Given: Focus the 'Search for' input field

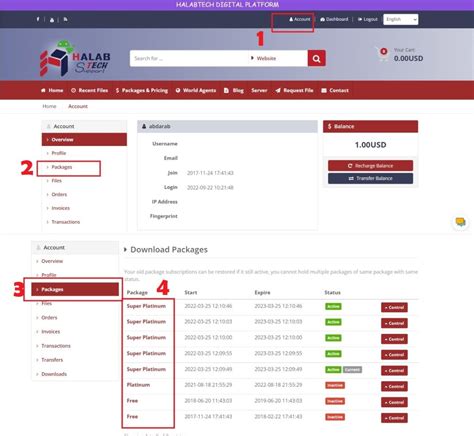Looking at the screenshot, I should [x=189, y=58].
